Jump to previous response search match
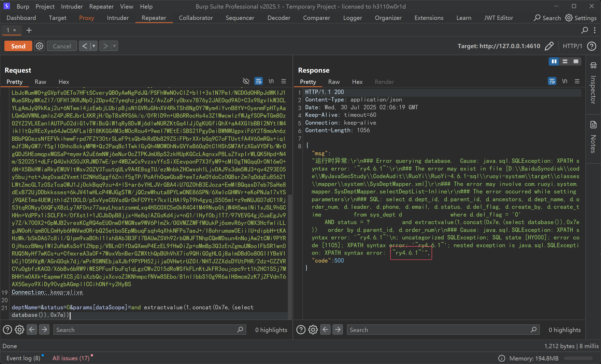 click(325, 330)
